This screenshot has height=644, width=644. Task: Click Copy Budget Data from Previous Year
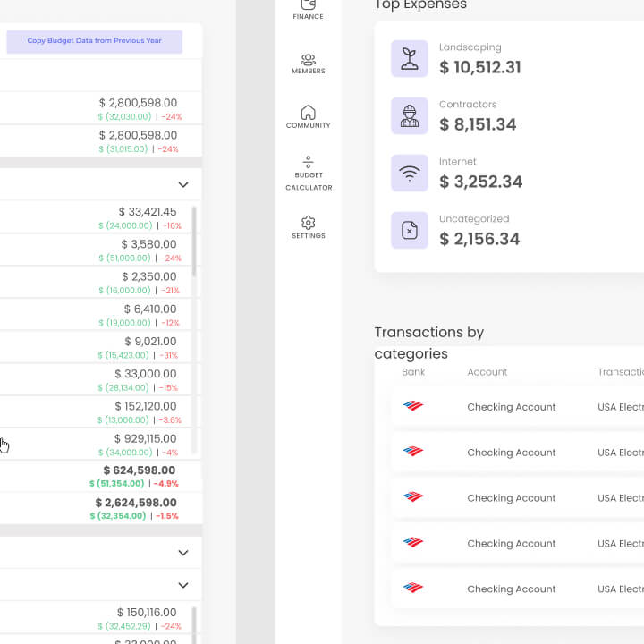coord(94,41)
